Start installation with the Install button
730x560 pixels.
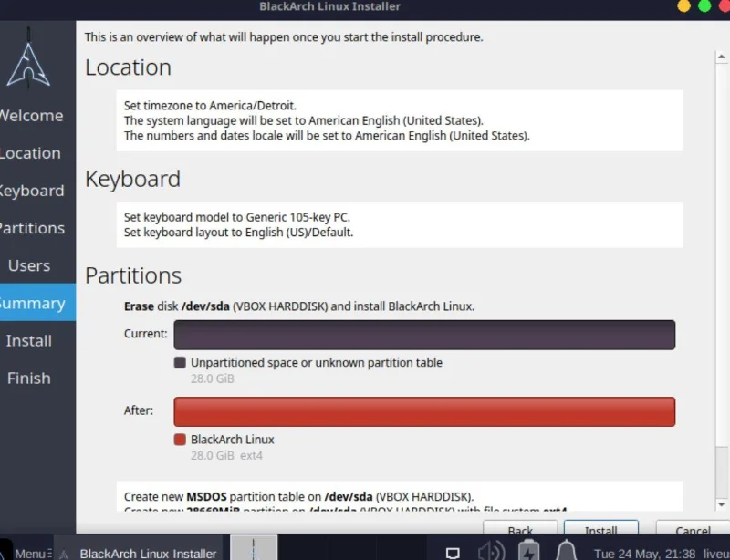tap(601, 528)
